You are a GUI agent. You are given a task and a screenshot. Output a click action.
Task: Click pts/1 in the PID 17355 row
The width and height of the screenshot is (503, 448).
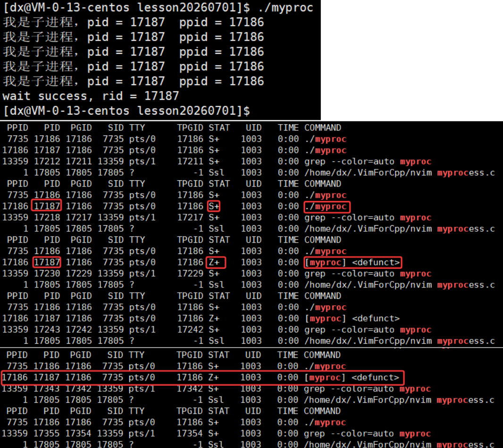coord(142,433)
